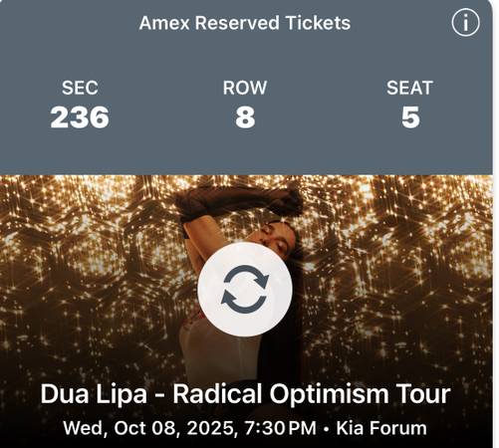This screenshot has width=499, height=448.
Task: Click the word Tickets in the header
Action: (x=318, y=23)
